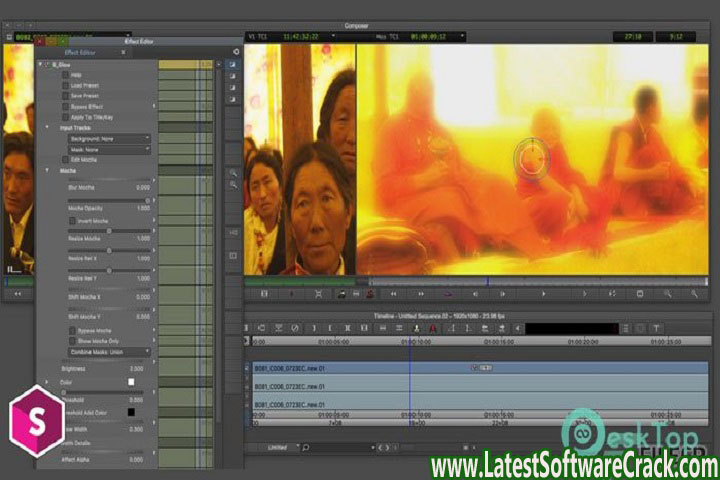Screen dimensions: 720x480
Task: Click the T title tool in timeline toolbar
Action: 656,328
